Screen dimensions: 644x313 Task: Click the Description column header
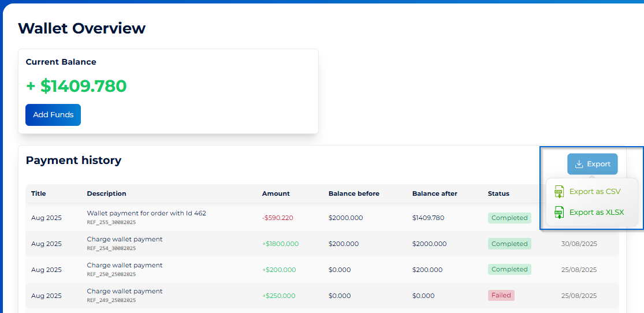tap(106, 193)
